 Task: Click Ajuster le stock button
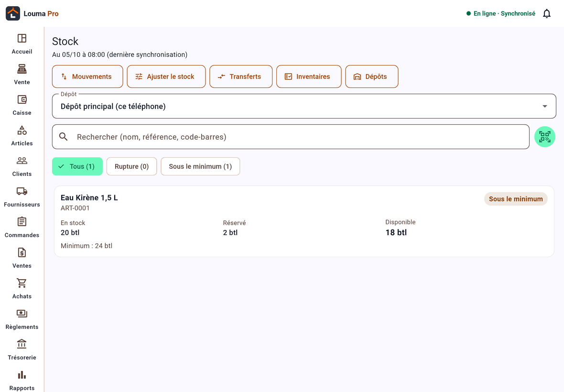(x=166, y=76)
